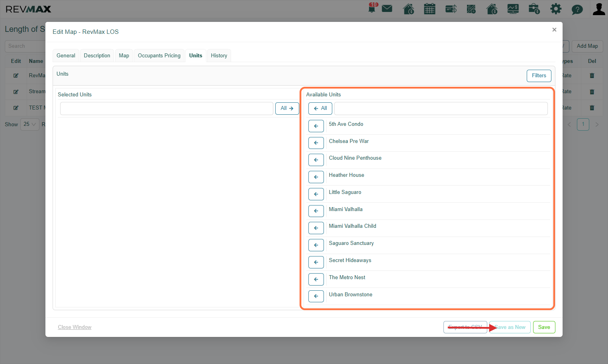
Task: Add Miami Valhalla Child via its arrow
Action: (316, 228)
